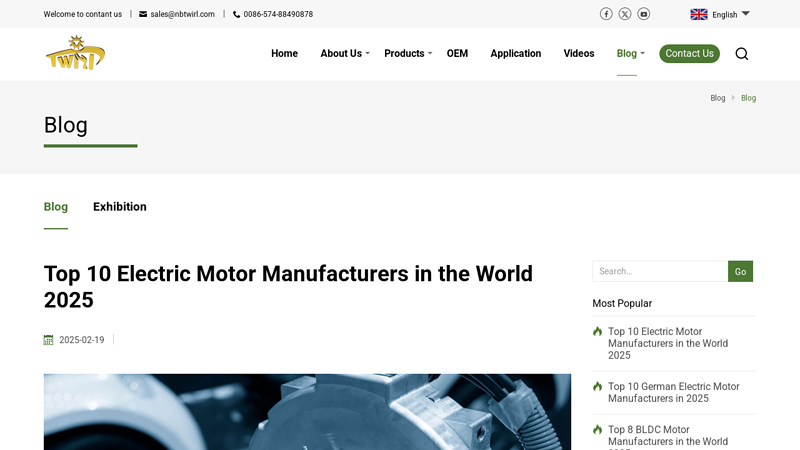This screenshot has width=800, height=450.
Task: Click the green Go search button
Action: (740, 271)
